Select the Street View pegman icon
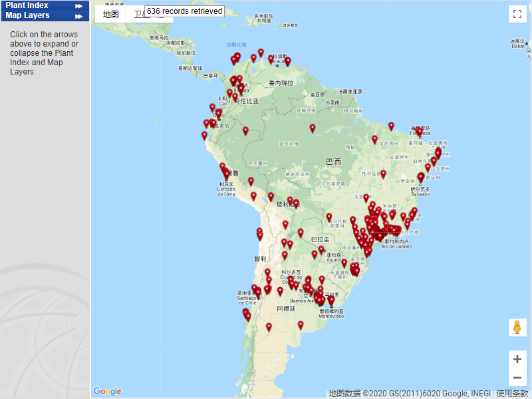The height and width of the screenshot is (399, 532). pos(517,327)
